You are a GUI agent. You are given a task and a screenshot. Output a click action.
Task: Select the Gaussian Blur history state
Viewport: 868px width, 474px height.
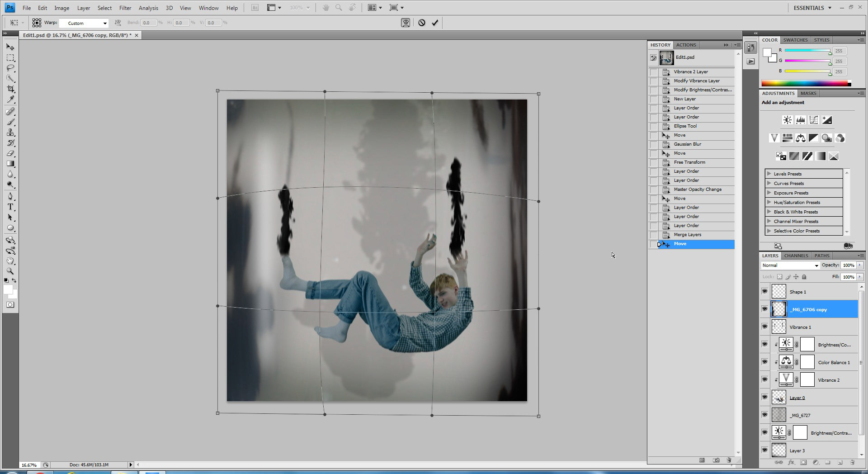coord(687,144)
